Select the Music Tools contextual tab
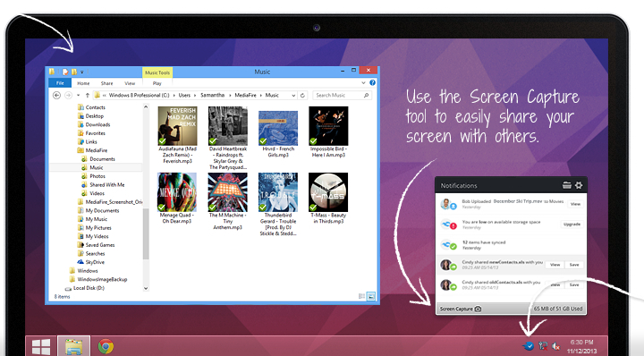 pos(157,72)
